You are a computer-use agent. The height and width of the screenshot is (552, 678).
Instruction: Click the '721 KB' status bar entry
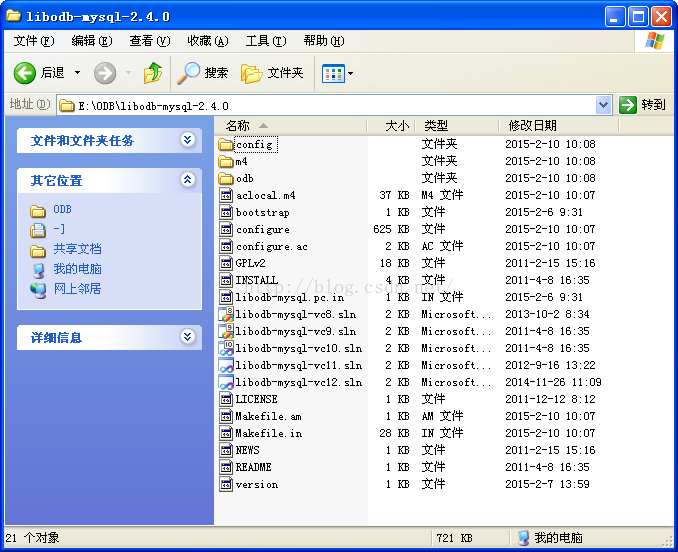(x=454, y=538)
